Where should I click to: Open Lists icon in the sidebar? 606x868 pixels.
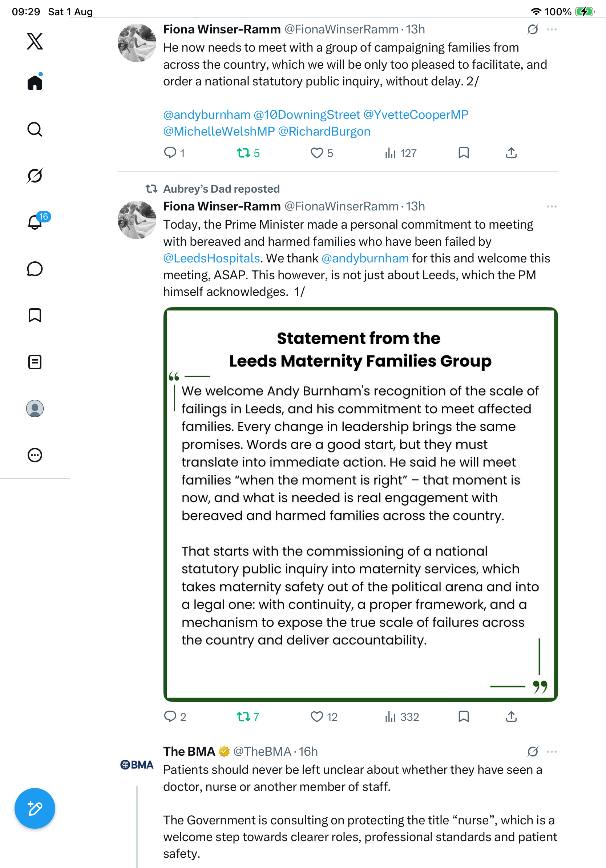pyautogui.click(x=35, y=362)
